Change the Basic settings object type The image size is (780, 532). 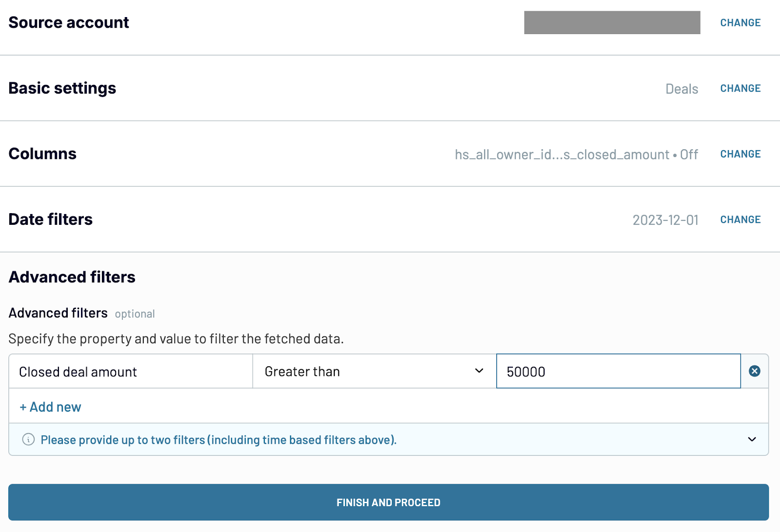pos(740,88)
